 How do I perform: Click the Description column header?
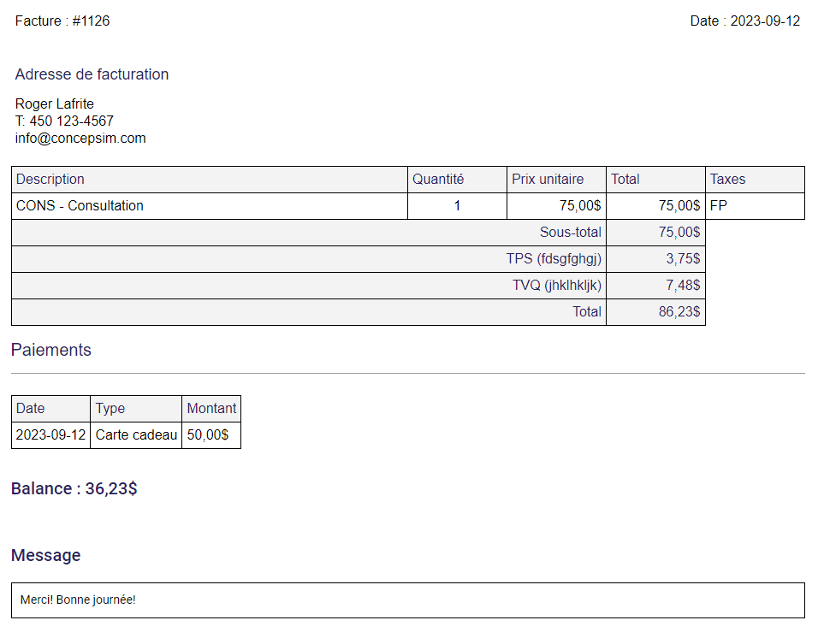pos(50,180)
